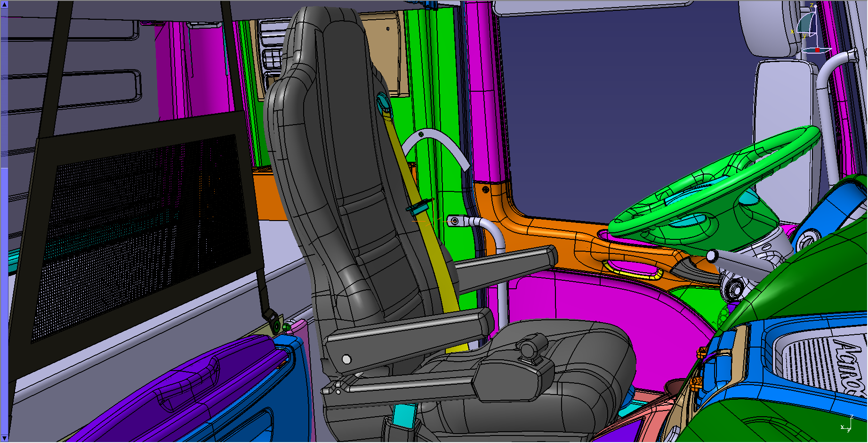
Task: Select the compass red manipulation square
Action: coord(818,50)
